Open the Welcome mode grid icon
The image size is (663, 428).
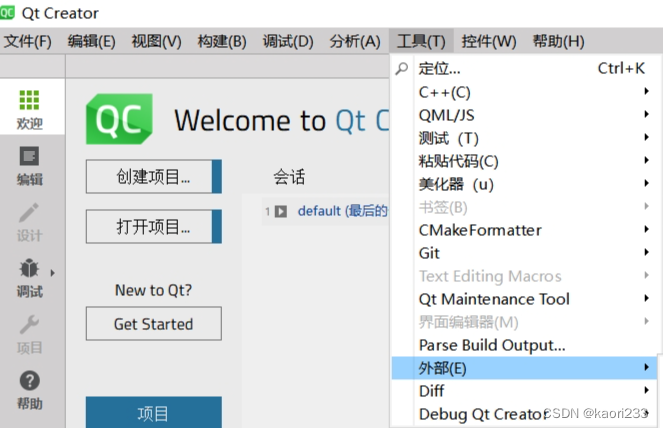click(29, 100)
